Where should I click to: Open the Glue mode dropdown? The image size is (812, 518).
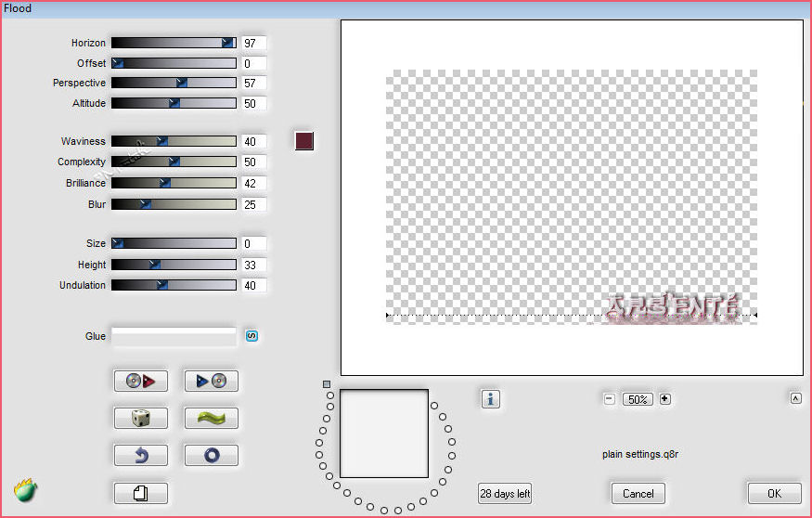coord(174,336)
